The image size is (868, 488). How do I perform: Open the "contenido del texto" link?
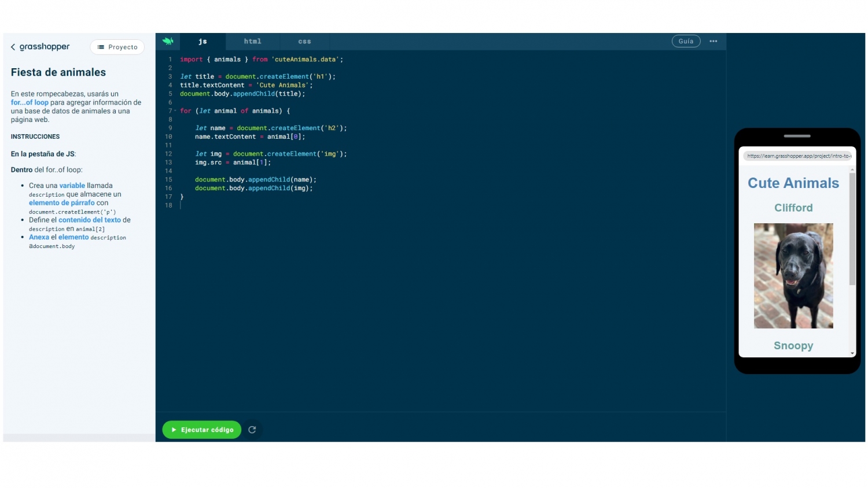click(90, 220)
